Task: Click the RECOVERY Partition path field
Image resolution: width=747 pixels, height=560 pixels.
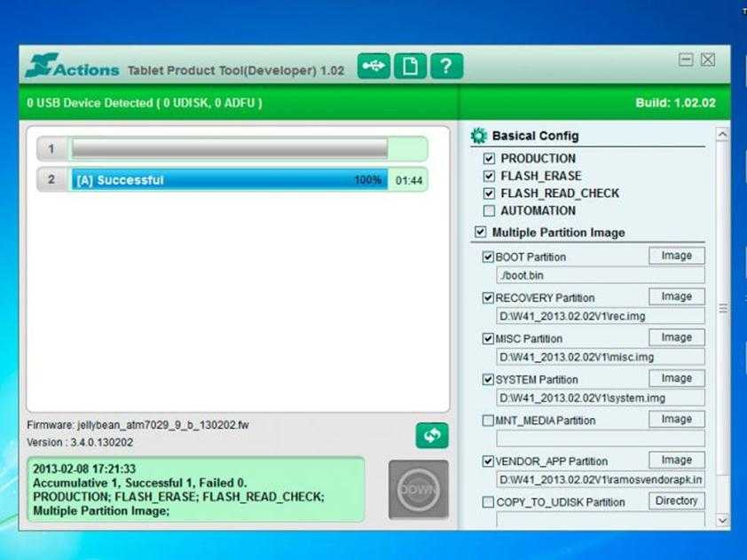Action: tap(600, 317)
